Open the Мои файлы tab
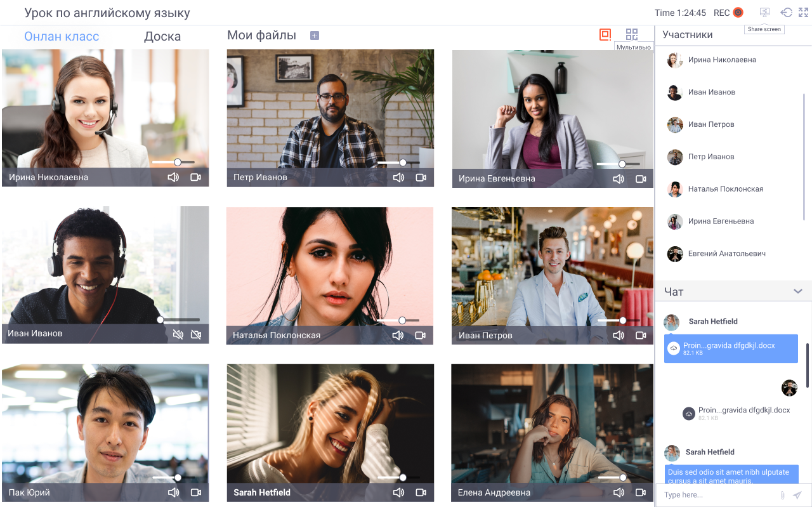 point(261,36)
